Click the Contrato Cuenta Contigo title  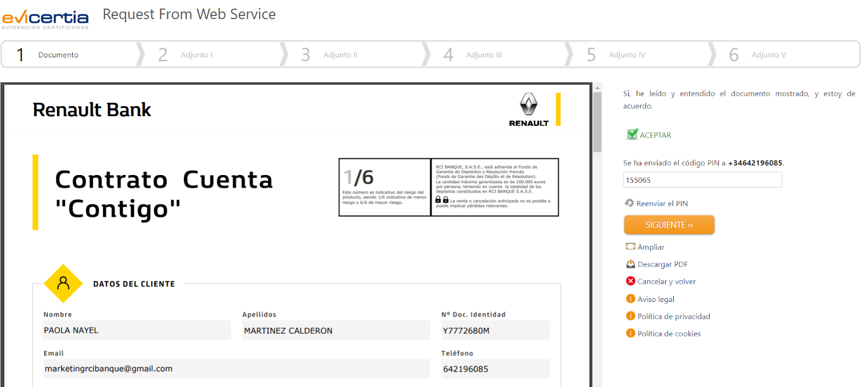point(164,194)
